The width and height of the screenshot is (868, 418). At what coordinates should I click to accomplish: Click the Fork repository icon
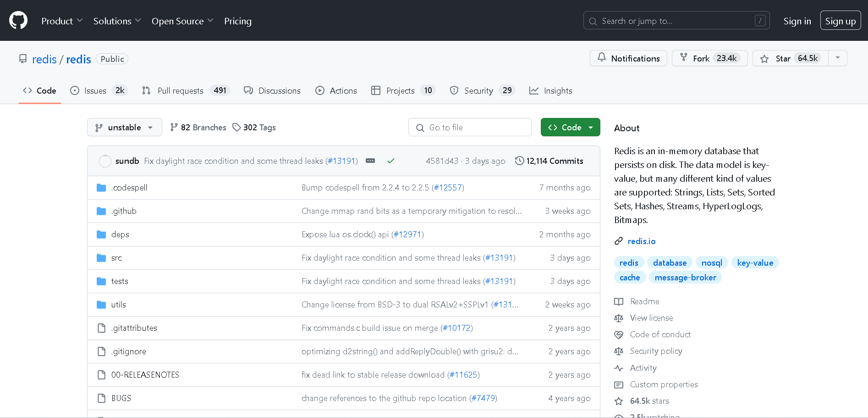684,57
